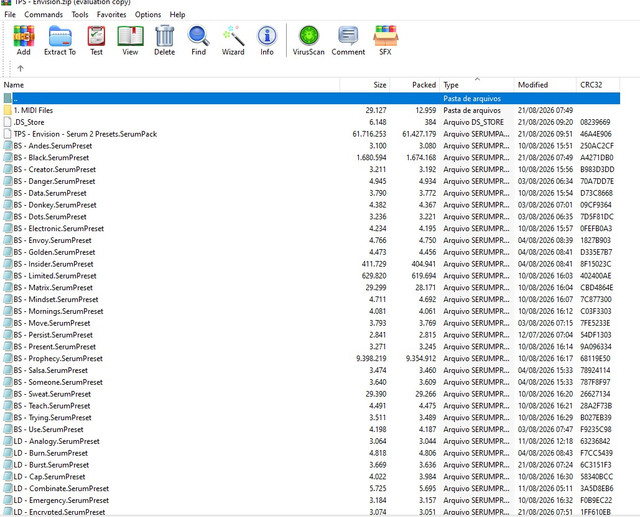Viewport: 640px width, 517px height.
Task: Open the Options menu
Action: [148, 14]
